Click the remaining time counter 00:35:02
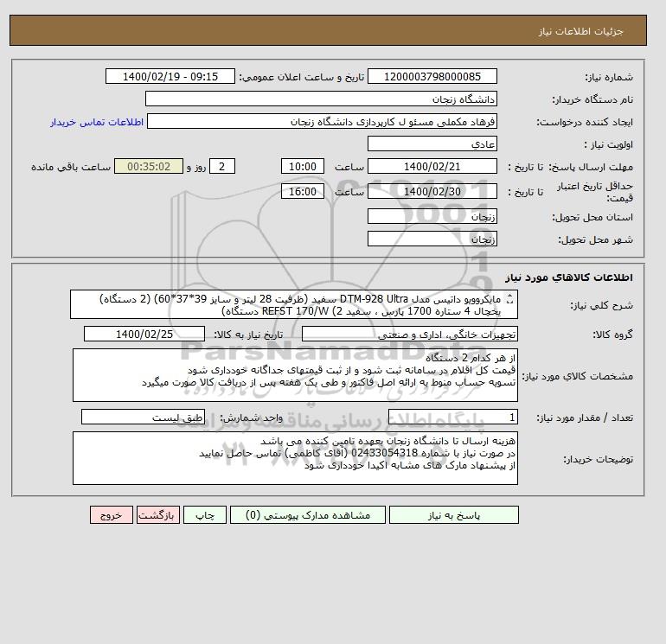Screen dimensions: 666x644 (149, 167)
